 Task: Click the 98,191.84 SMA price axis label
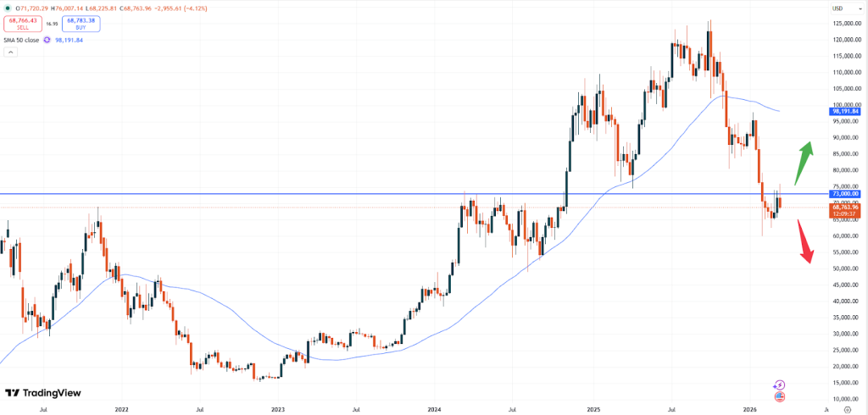(843, 110)
